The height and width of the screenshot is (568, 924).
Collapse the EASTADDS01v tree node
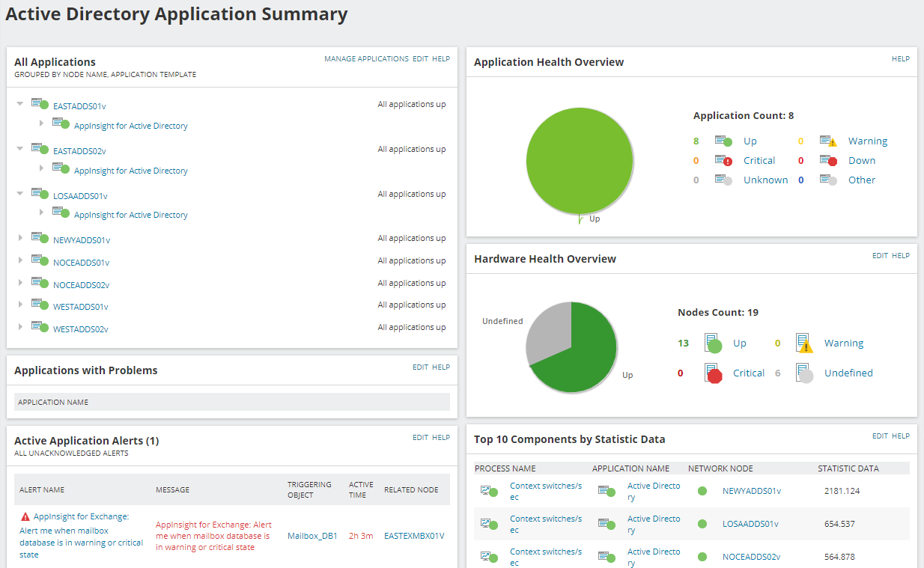pyautogui.click(x=20, y=104)
